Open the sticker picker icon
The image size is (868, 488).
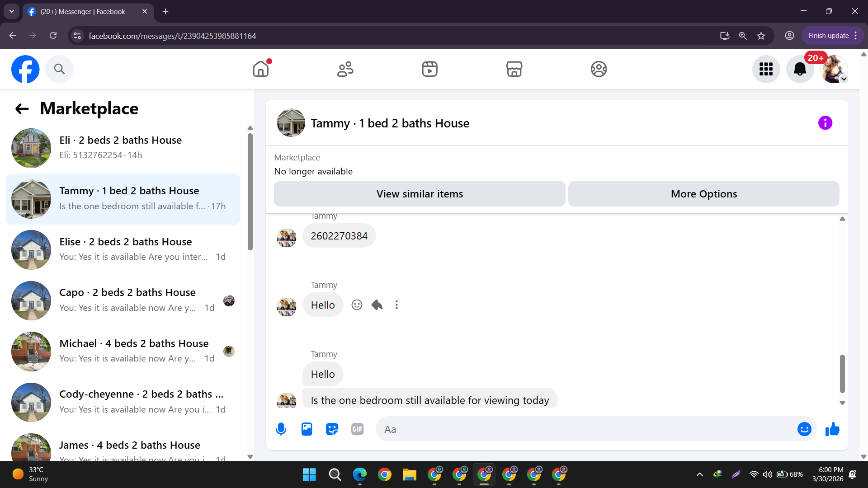pyautogui.click(x=332, y=429)
